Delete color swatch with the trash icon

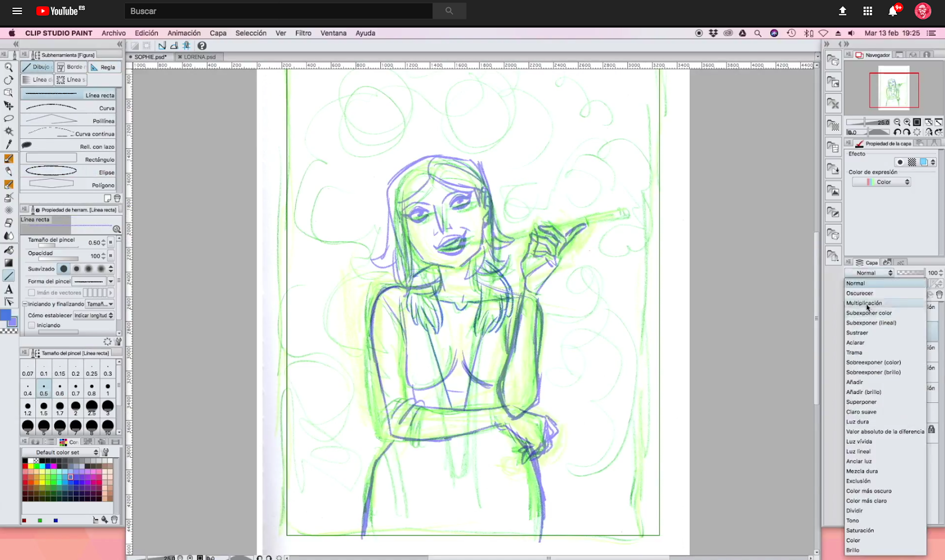tap(115, 520)
